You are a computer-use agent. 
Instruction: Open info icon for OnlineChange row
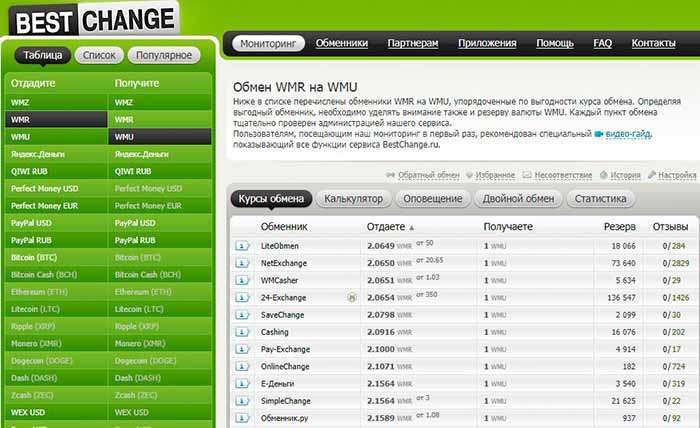pos(242,366)
